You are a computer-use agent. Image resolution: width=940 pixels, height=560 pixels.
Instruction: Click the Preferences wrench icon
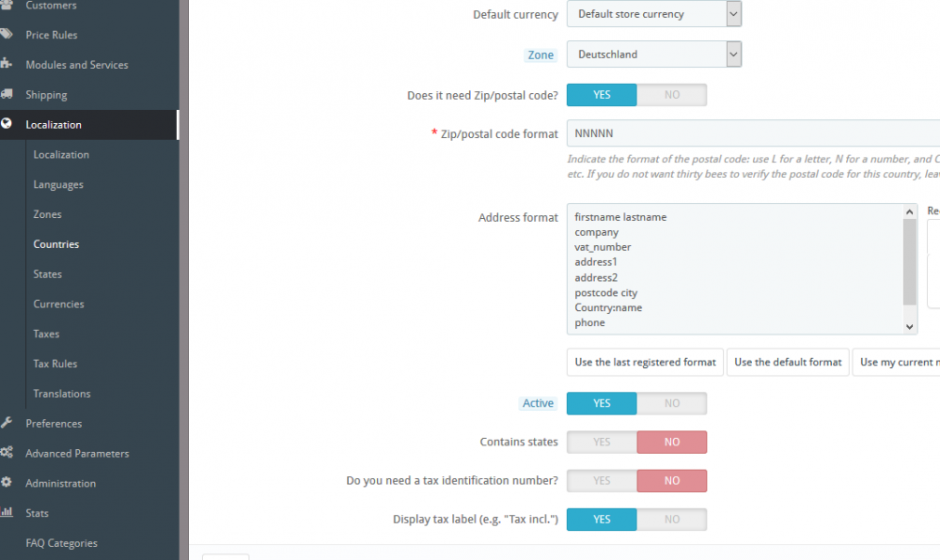[7, 423]
